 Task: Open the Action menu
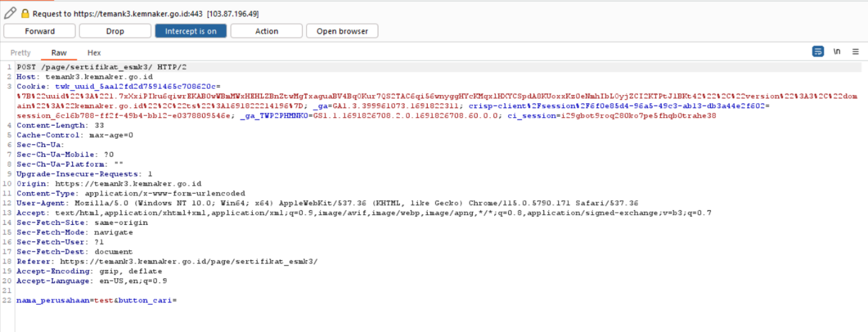(266, 31)
